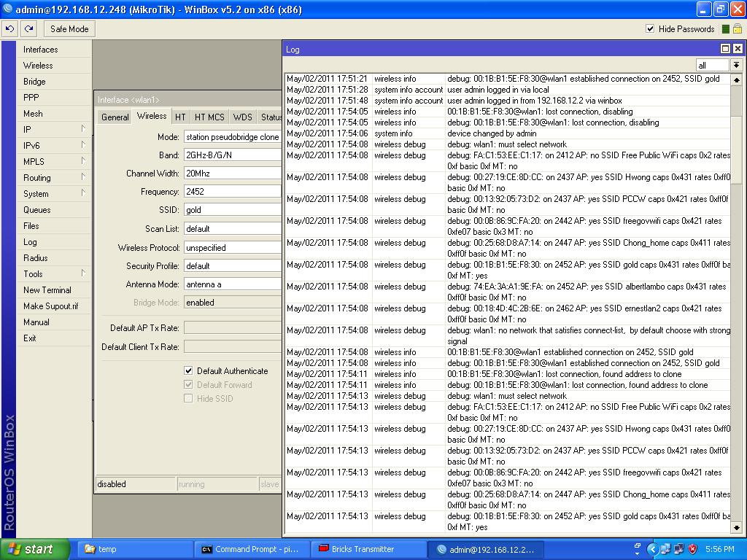Switch to Command Prompt taskbar item
The height and width of the screenshot is (560, 747).
[252, 550]
